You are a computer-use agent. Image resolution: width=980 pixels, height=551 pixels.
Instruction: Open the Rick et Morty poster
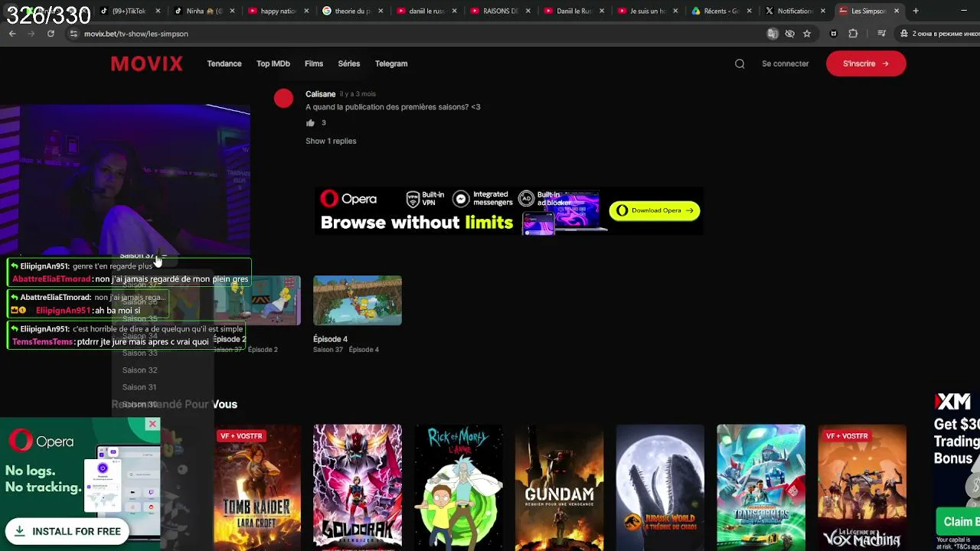(x=459, y=487)
